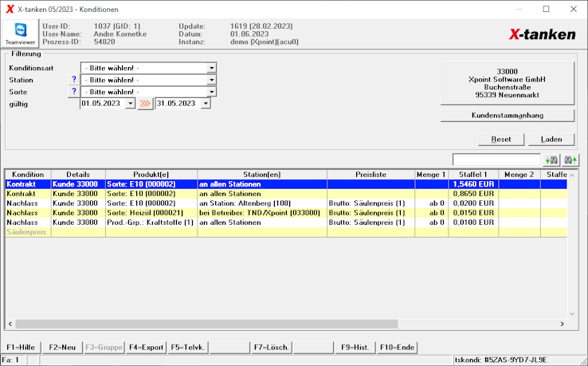Click the Laden button
This screenshot has width=588, height=366.
click(551, 140)
